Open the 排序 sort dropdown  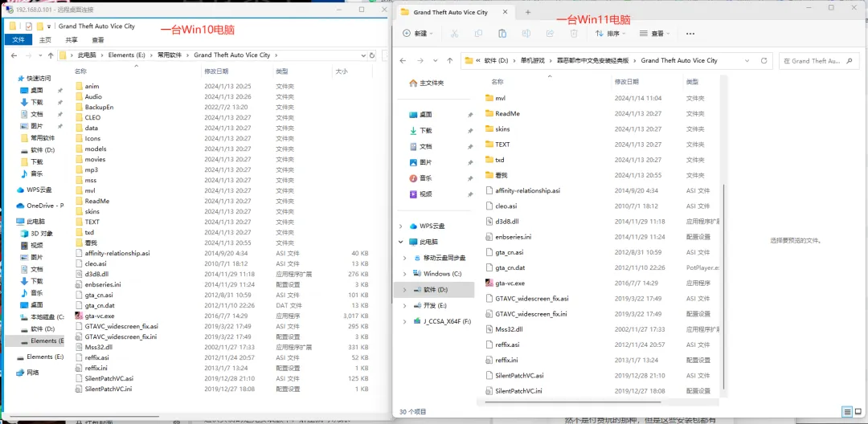pos(611,34)
